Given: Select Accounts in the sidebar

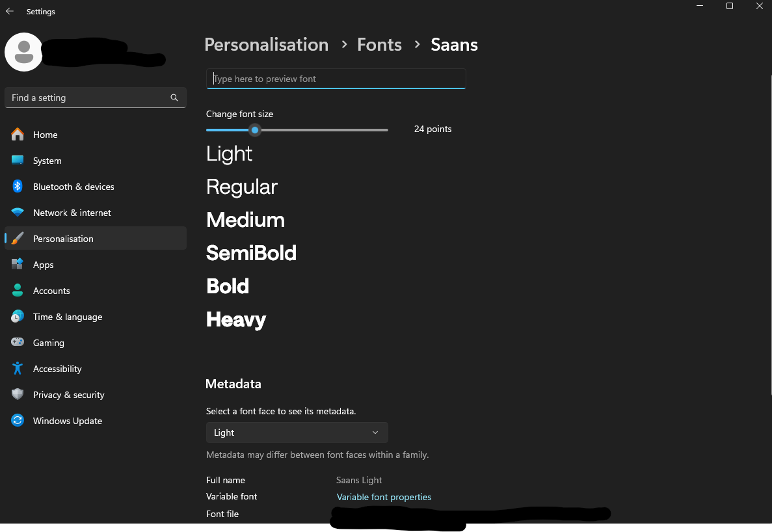Looking at the screenshot, I should pos(96,291).
